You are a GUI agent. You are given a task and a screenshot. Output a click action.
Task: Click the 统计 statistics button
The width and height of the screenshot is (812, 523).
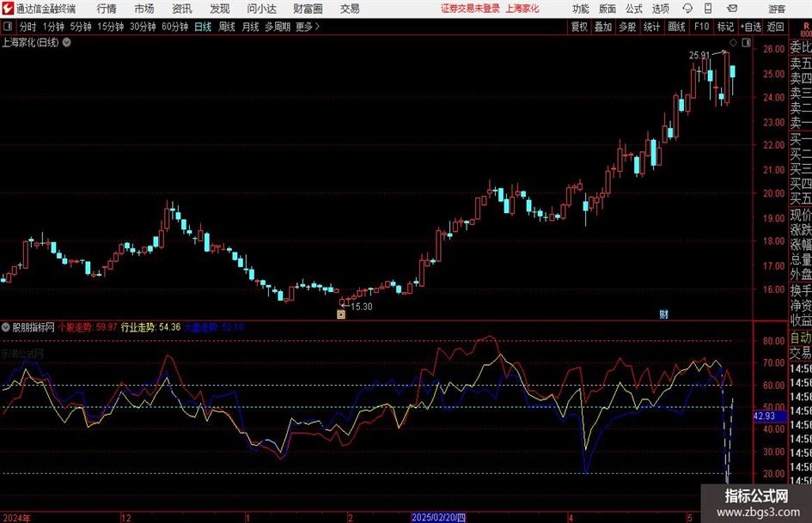tap(651, 27)
